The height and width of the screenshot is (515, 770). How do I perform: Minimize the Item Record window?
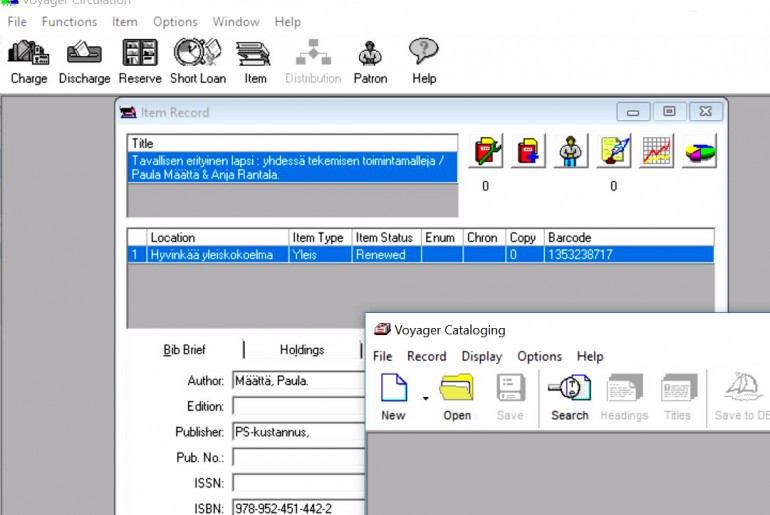[x=633, y=111]
